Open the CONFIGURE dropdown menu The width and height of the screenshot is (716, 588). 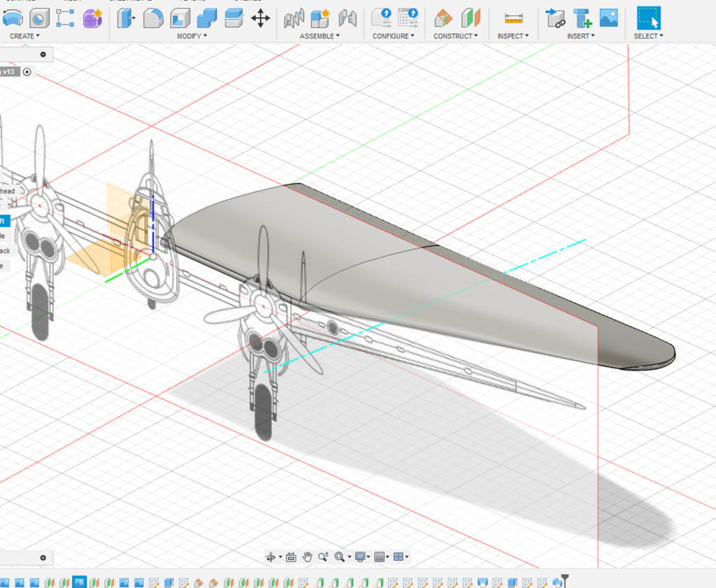pos(393,36)
